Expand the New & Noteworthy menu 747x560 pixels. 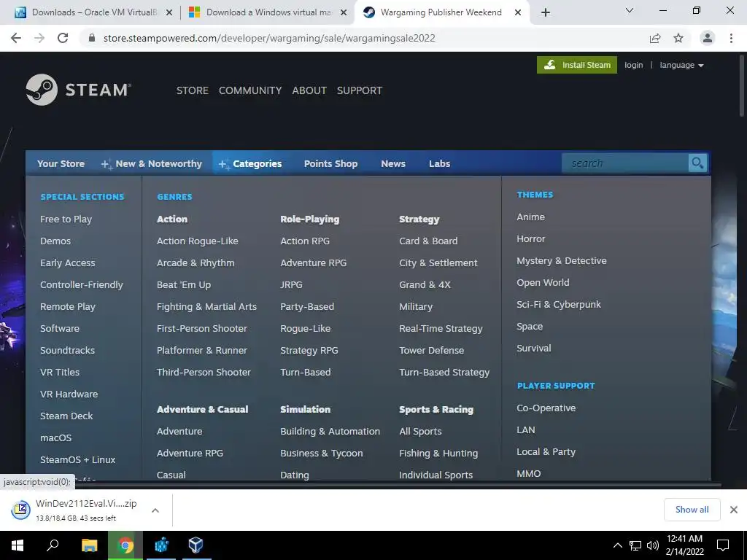click(152, 163)
